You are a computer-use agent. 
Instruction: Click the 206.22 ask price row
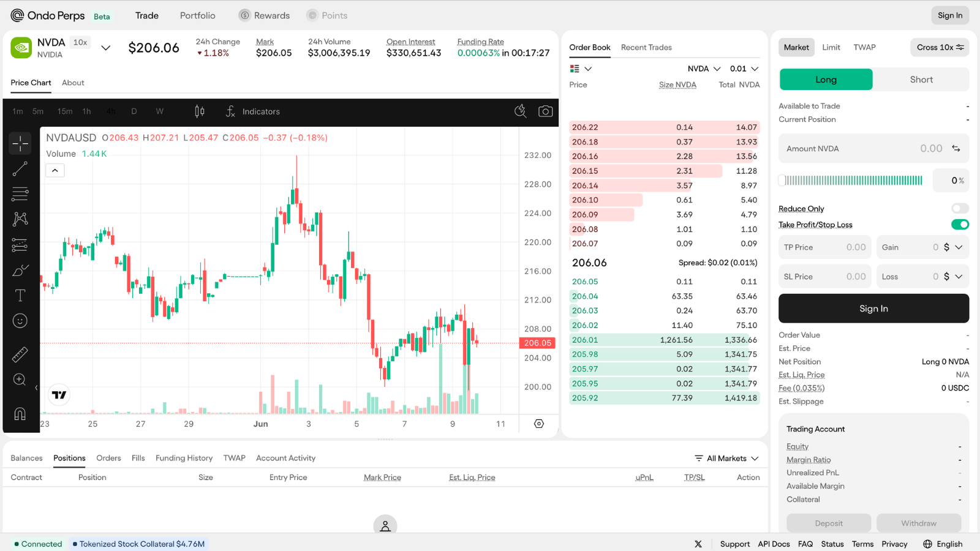pos(665,127)
